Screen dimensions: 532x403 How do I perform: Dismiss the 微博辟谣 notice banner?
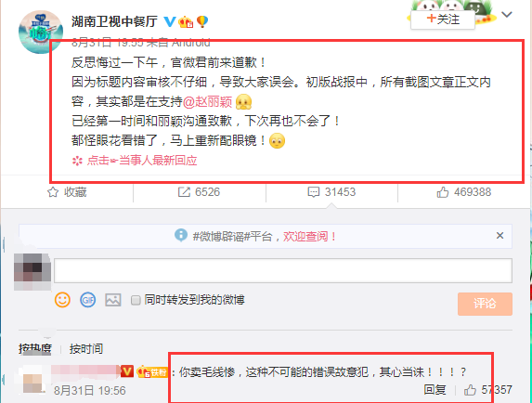tap(500, 236)
